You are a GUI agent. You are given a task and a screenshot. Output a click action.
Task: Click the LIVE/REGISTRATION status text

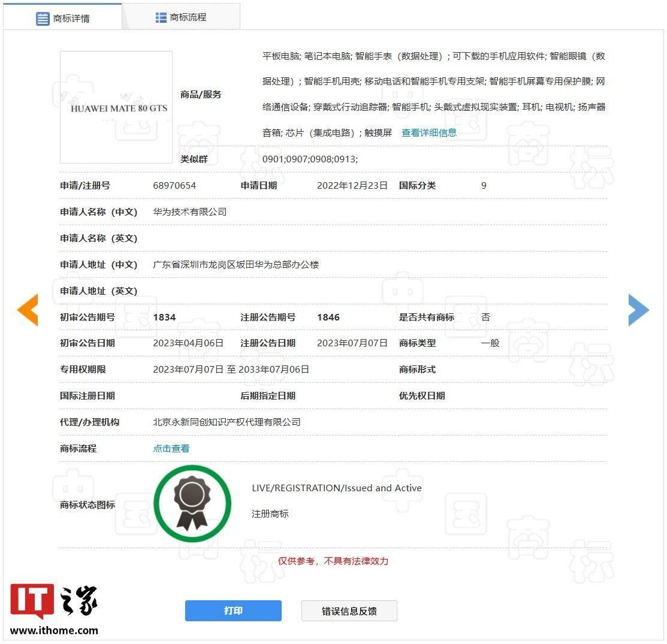[x=336, y=488]
